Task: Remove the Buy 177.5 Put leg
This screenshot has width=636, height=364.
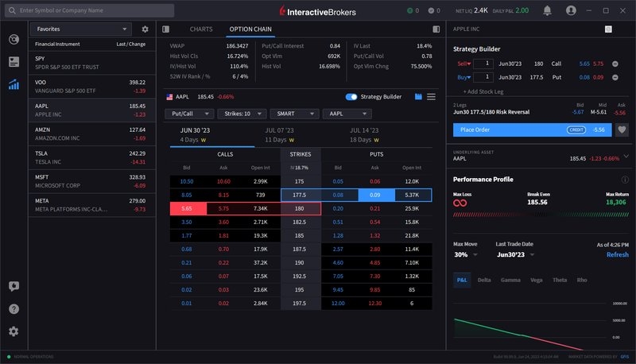Action: [x=615, y=77]
